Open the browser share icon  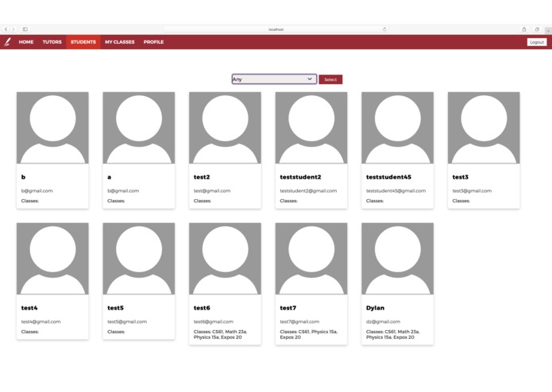(524, 29)
